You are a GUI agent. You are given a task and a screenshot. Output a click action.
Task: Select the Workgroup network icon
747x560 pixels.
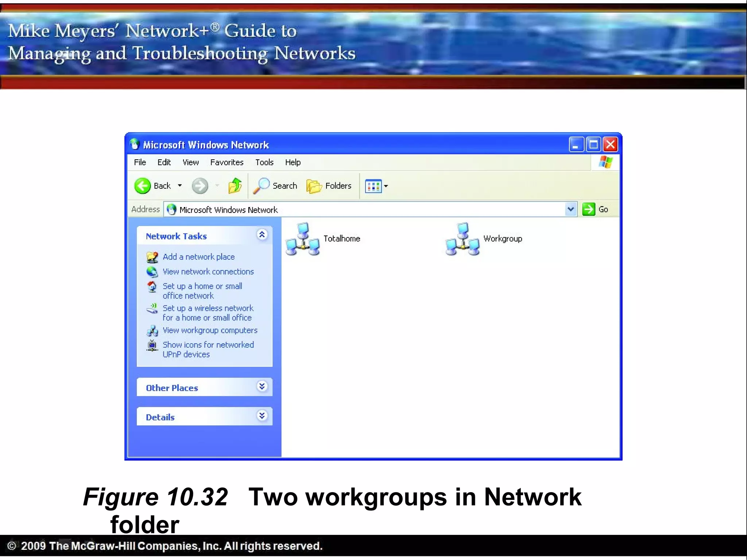[462, 239]
